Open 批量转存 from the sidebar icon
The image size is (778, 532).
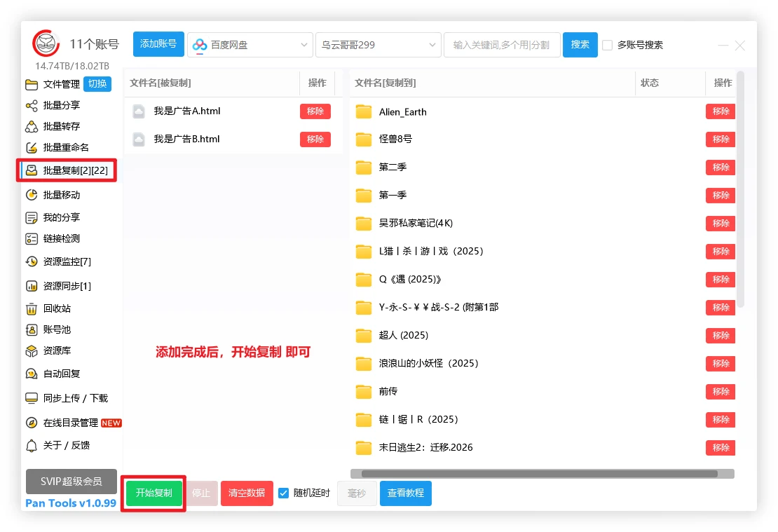[x=32, y=127]
